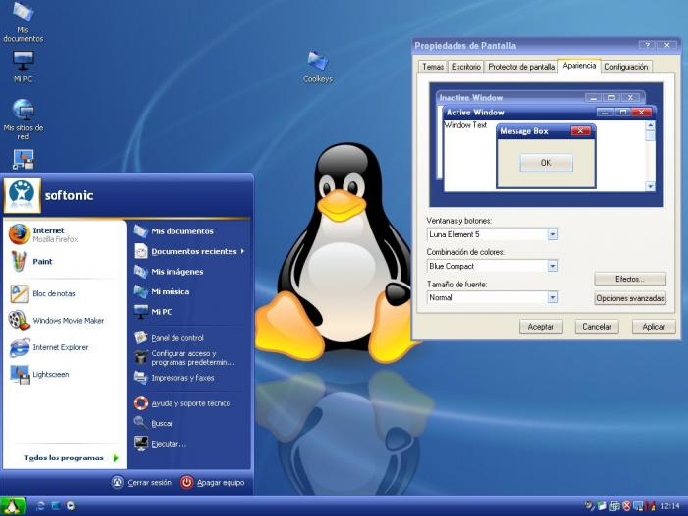Switch to Temas tab
The height and width of the screenshot is (516, 688).
(x=433, y=67)
